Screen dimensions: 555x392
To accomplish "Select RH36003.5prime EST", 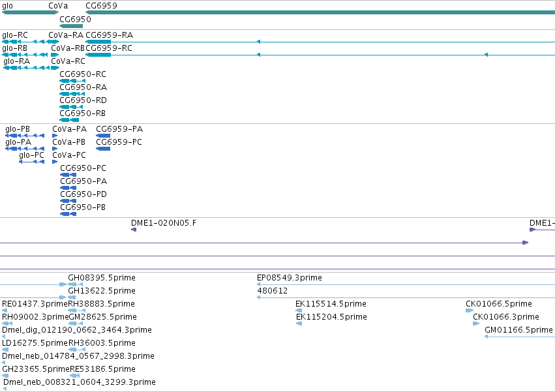I will [77, 350].
